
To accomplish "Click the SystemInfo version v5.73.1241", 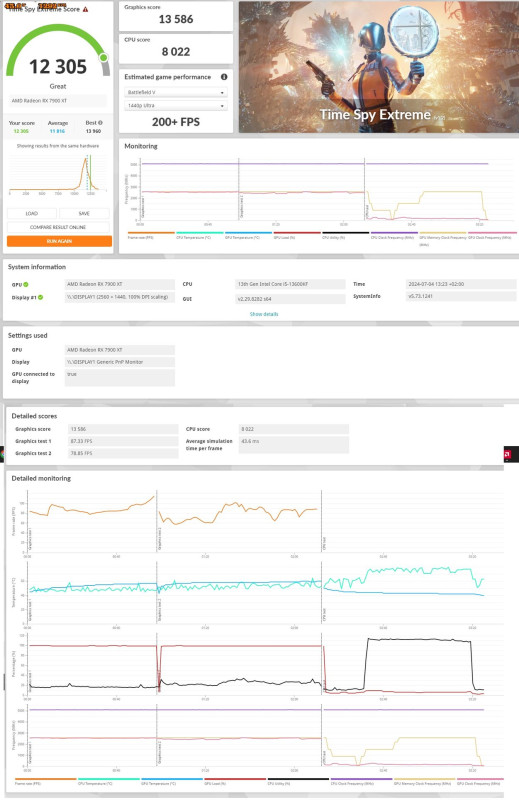I will pyautogui.click(x=461, y=296).
